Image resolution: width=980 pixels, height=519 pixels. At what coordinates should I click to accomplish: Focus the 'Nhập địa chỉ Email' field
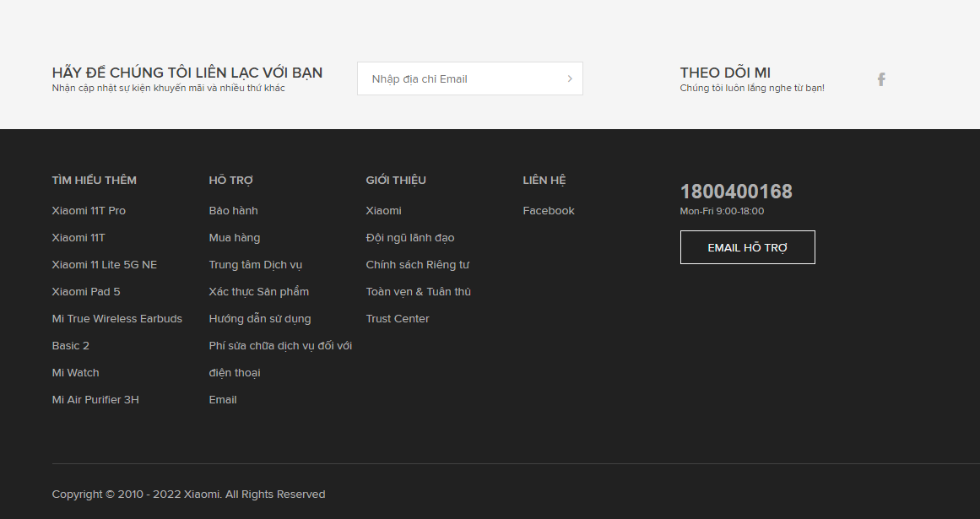pos(470,78)
